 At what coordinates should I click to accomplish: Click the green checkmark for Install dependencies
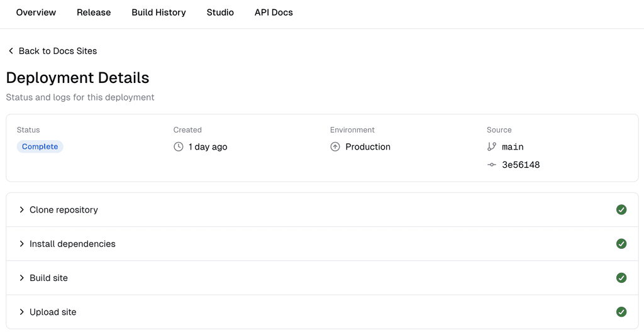pyautogui.click(x=621, y=244)
